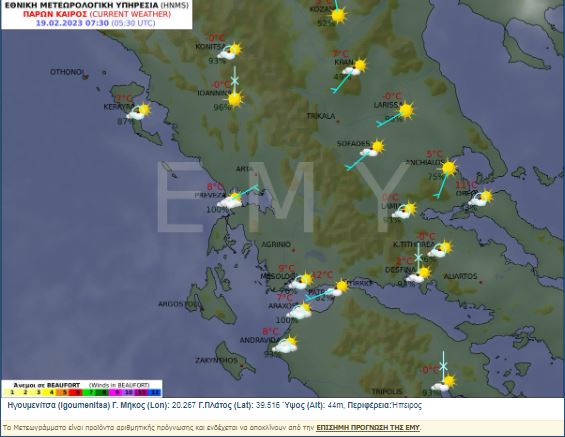Image resolution: width=565 pixels, height=437 pixels.
Task: Select the TRIKALA station label
Action: (x=321, y=116)
